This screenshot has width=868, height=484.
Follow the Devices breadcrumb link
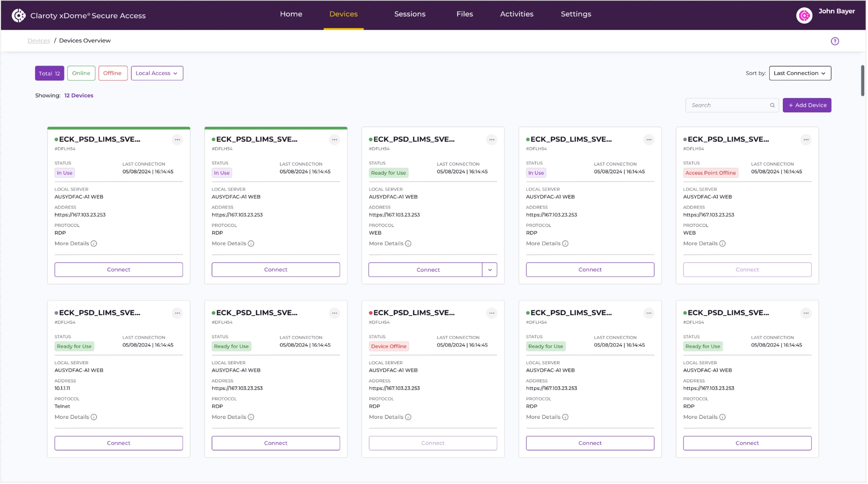click(x=39, y=41)
